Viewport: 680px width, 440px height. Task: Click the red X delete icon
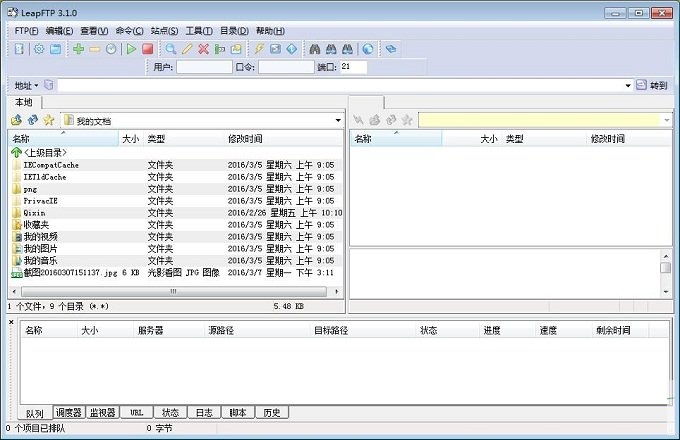tap(203, 49)
